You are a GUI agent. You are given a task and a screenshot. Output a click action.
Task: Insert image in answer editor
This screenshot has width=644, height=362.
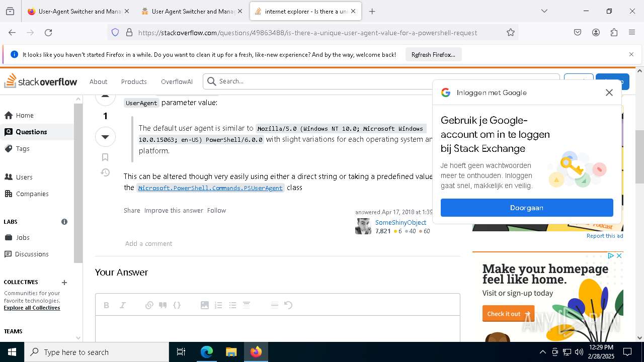point(205,305)
